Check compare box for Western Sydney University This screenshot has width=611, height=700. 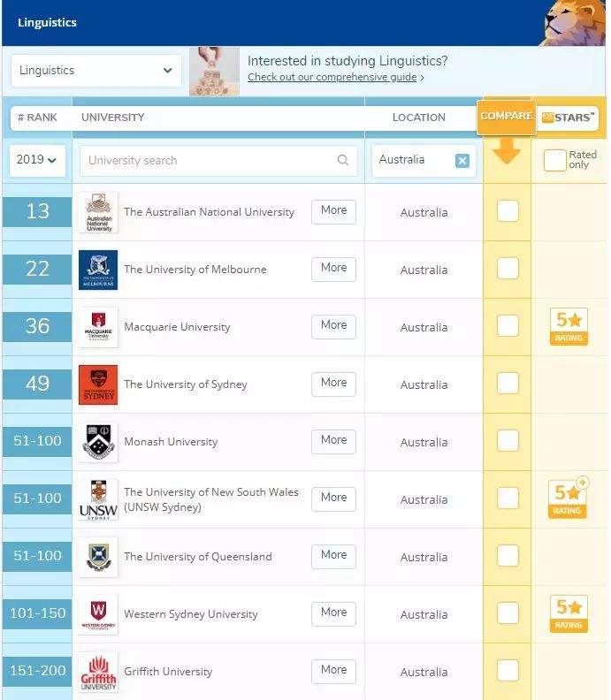tap(508, 613)
